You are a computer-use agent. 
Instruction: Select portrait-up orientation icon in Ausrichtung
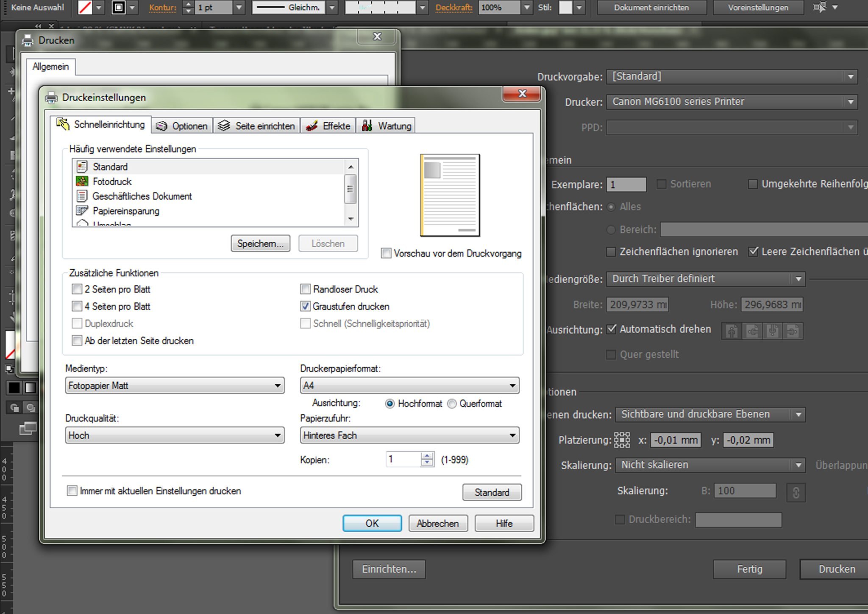point(732,331)
